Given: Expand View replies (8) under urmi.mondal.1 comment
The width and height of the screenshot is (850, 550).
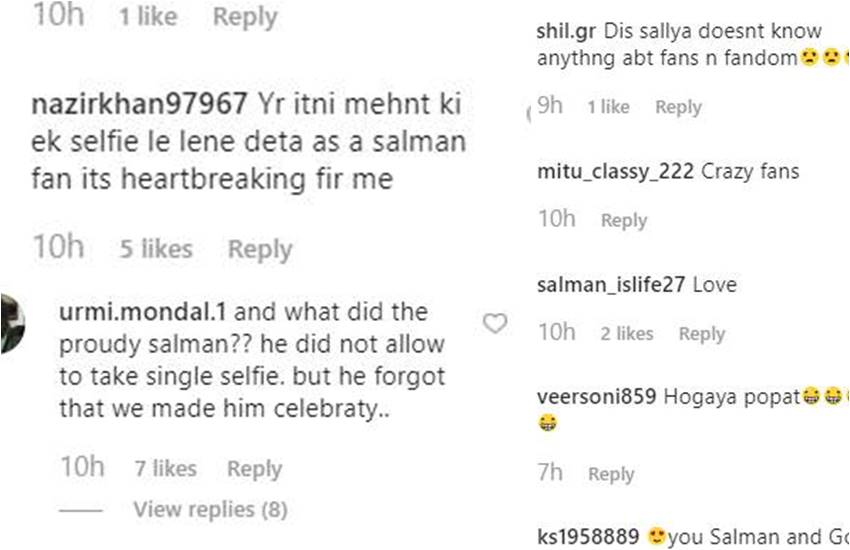Looking at the screenshot, I should click(x=210, y=510).
